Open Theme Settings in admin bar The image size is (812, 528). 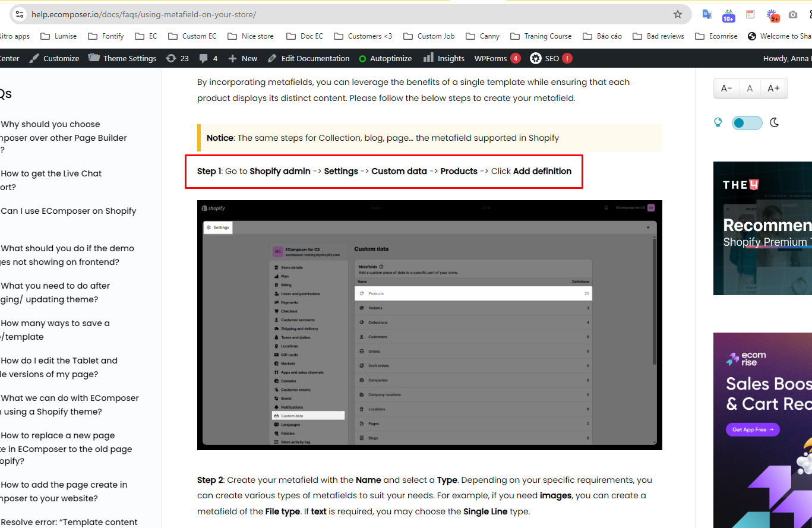click(x=122, y=58)
